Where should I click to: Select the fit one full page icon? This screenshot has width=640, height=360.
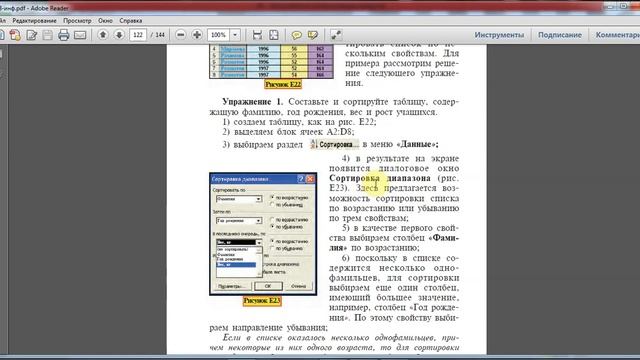[x=273, y=35]
